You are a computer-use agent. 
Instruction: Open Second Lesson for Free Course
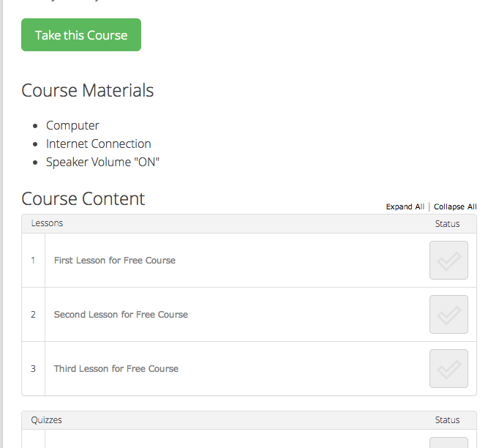121,315
